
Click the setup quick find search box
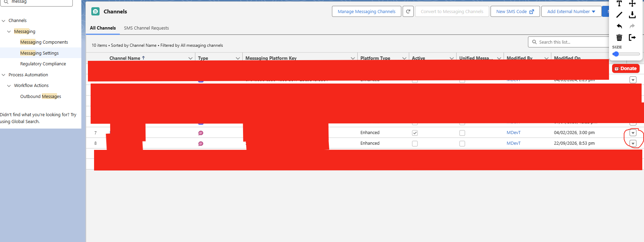click(36, 2)
